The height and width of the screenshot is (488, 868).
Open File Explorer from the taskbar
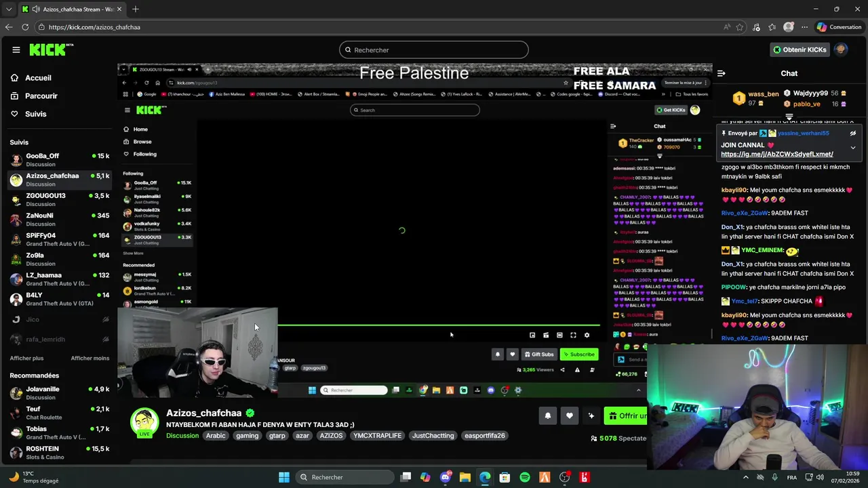coord(465,477)
